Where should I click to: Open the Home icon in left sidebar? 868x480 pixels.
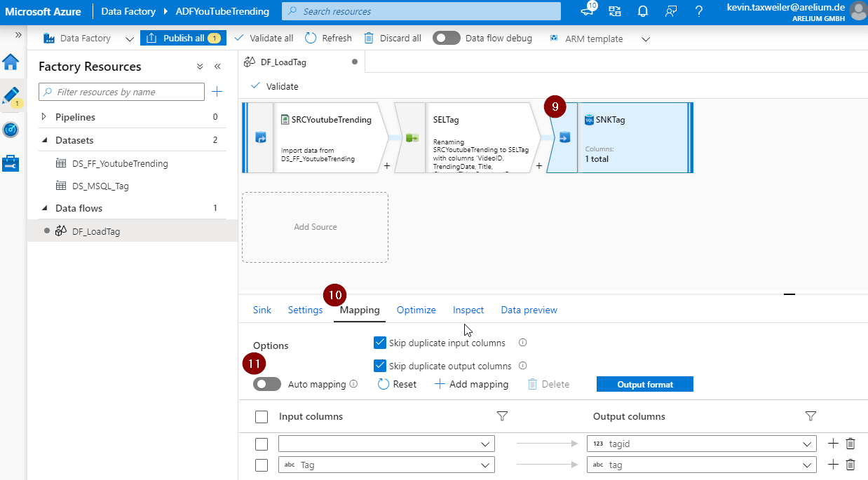11,62
